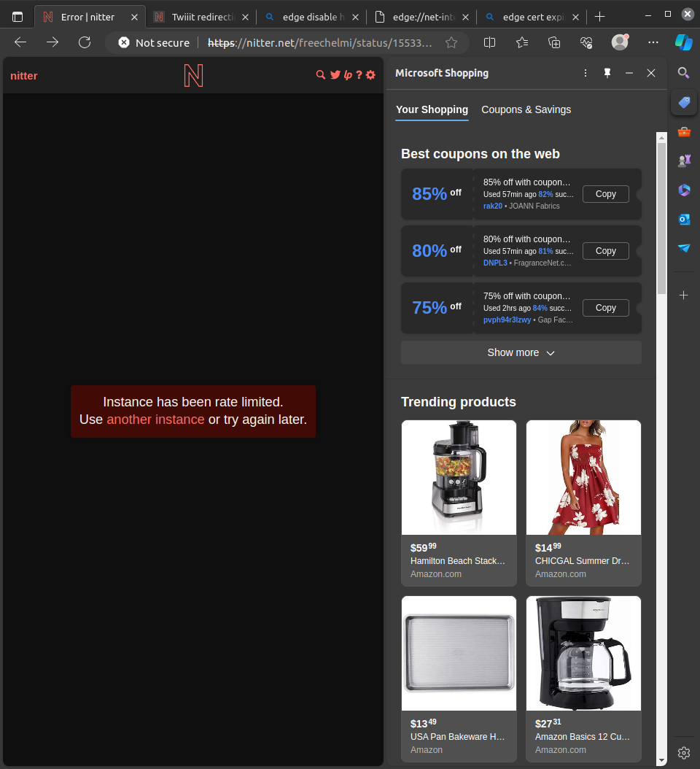Open Drop paper plane icon in sidebar

[x=684, y=248]
